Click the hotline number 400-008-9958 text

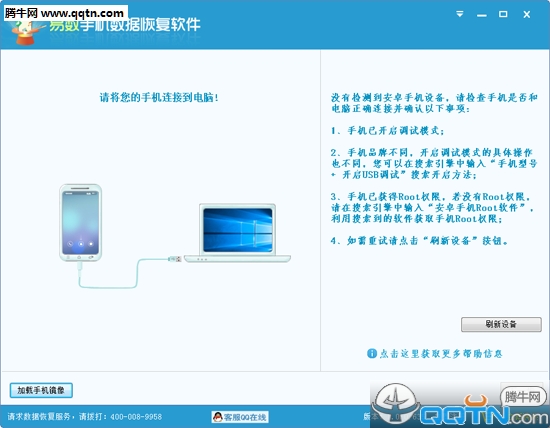136,417
